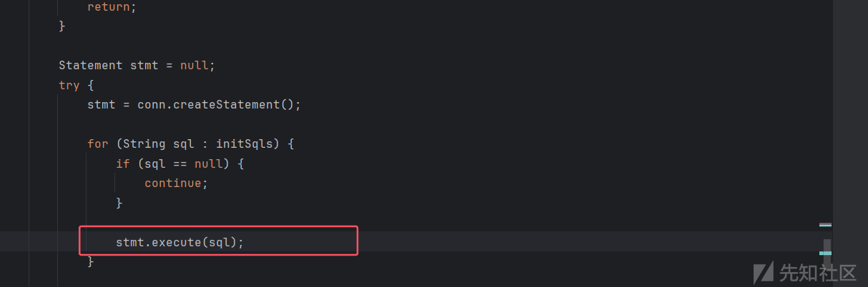Screen dimensions: 868x287
Task: Click the sql argument inside execute call
Action: click(220, 242)
